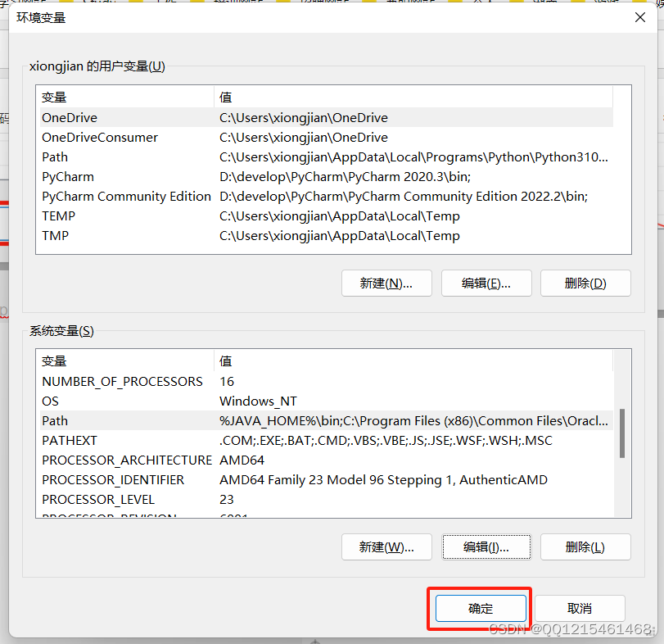Select system Path with %JAVA_HOME%\bin
This screenshot has height=644, width=664.
pyautogui.click(x=327, y=420)
